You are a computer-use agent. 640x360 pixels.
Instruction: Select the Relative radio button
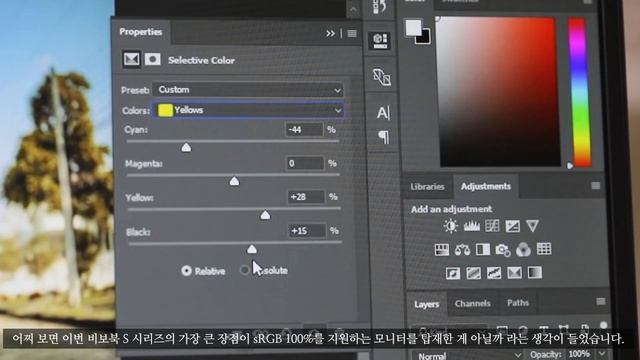click(187, 271)
